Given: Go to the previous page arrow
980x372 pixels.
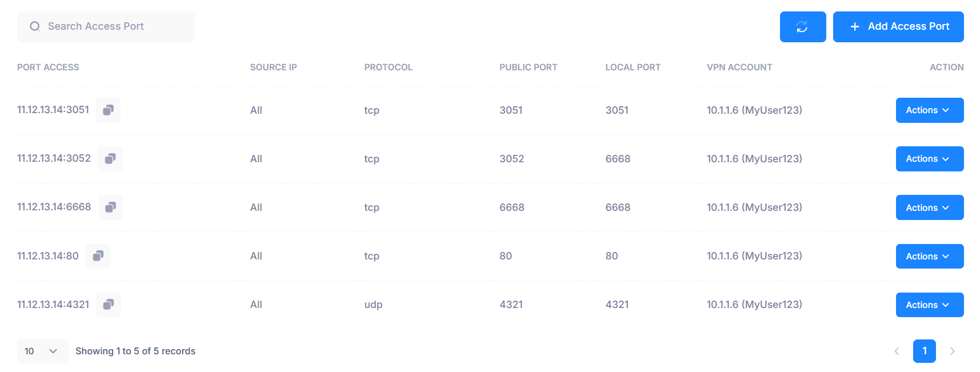Looking at the screenshot, I should pos(897,351).
